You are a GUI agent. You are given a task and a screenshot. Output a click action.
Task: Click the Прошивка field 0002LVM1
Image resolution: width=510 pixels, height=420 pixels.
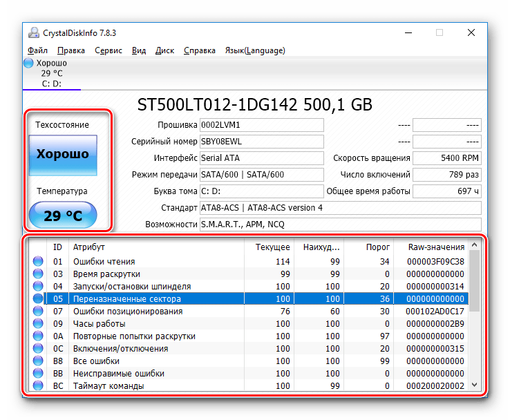pyautogui.click(x=261, y=125)
